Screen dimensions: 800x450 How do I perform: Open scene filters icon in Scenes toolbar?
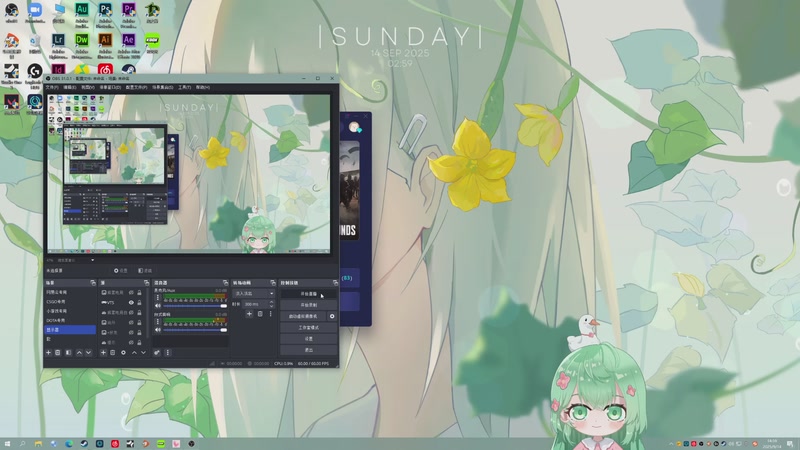(68, 353)
